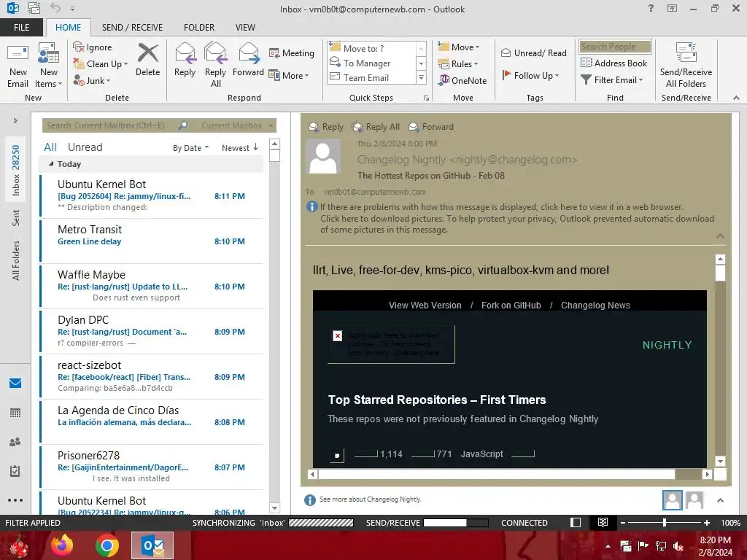
Task: Open the Filter Email dropdown
Action: [612, 80]
